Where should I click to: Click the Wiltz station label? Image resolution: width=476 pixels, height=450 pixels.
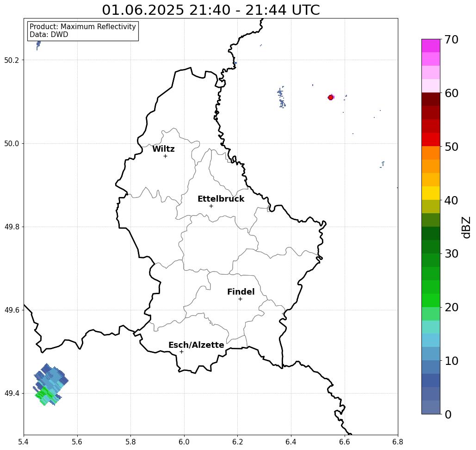[x=163, y=149]
